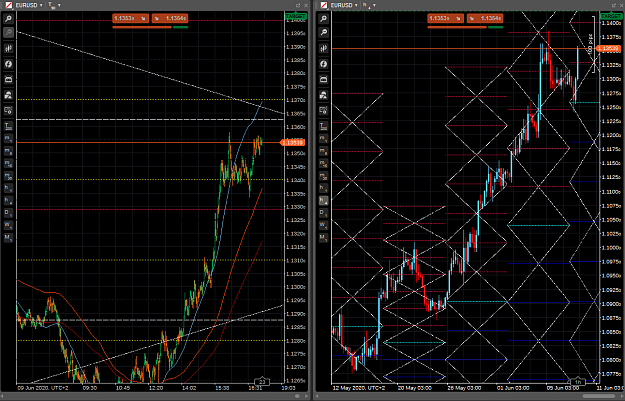Close the left EURUSD chart
The image size is (625, 401).
coord(306,5)
